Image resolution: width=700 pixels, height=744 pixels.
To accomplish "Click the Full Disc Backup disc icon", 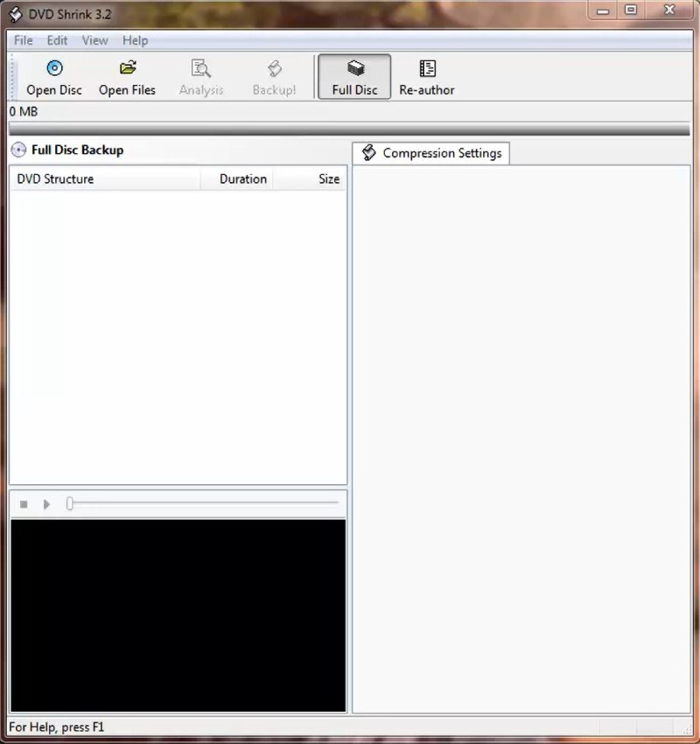I will pyautogui.click(x=18, y=150).
